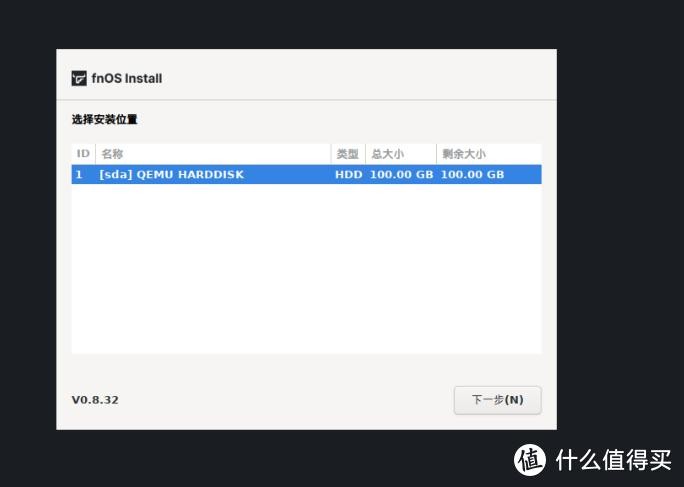Click the 下一步(N) next button
684x487 pixels.
(x=497, y=400)
